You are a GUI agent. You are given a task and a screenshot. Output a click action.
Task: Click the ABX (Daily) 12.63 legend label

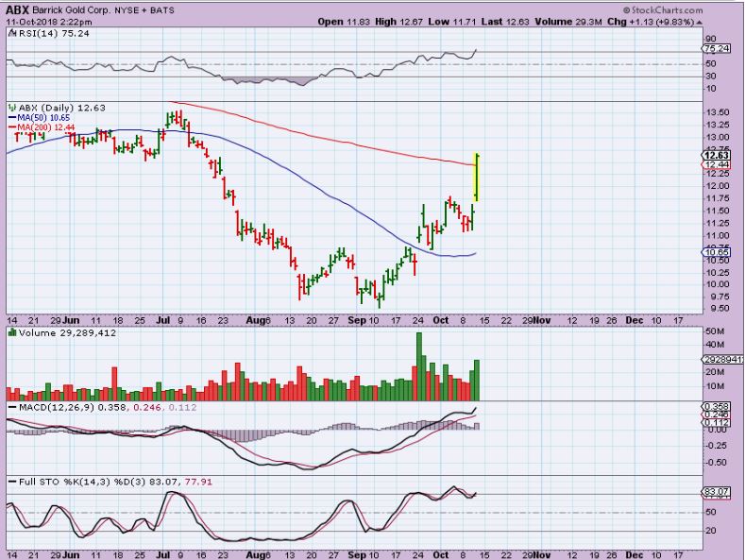pos(61,108)
